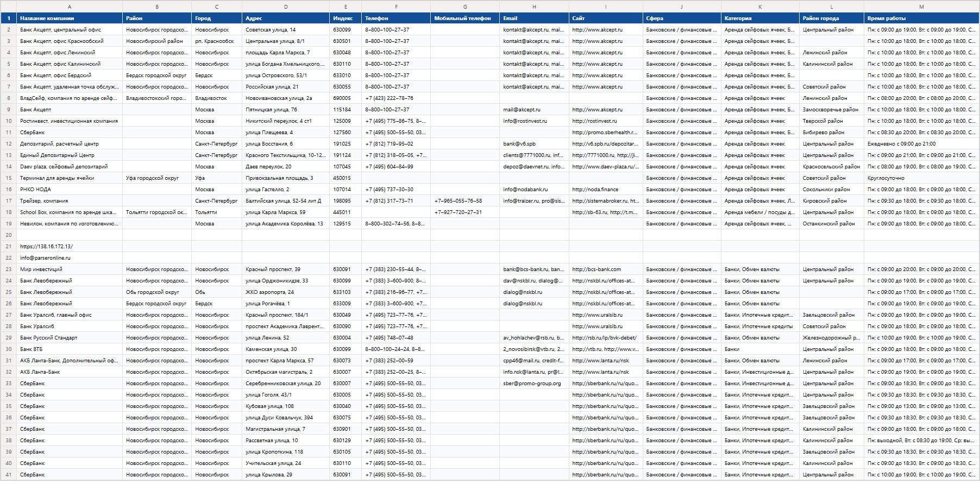Image resolution: width=980 pixels, height=490 pixels.
Task: Select phone cell '+7 (423) 222-78-76'
Action: (x=396, y=98)
